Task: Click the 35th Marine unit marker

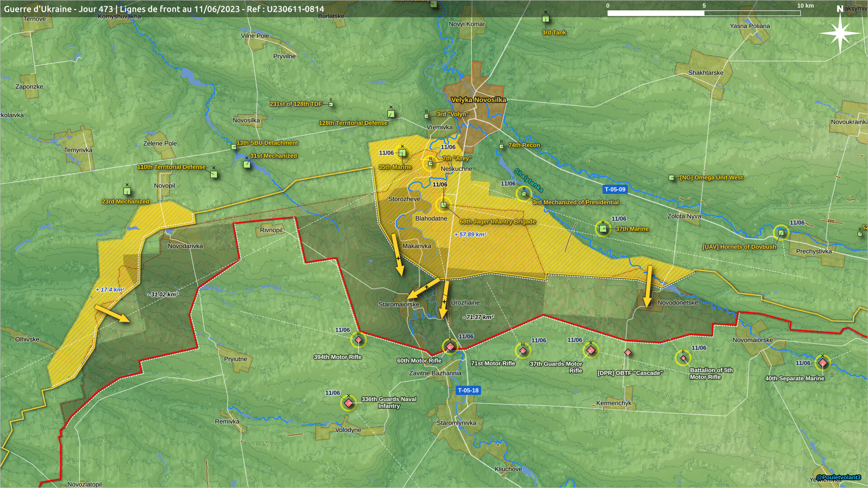Action: pyautogui.click(x=402, y=153)
